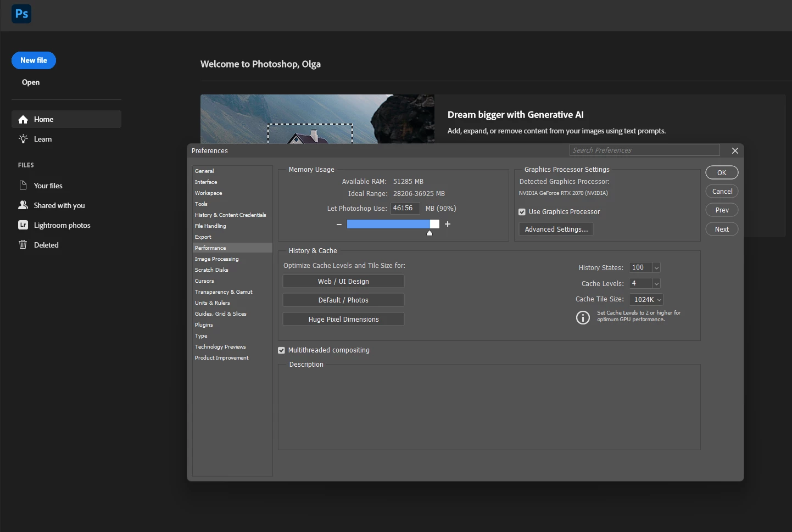Select Interface preferences category
Image resolution: width=792 pixels, height=532 pixels.
(232, 182)
